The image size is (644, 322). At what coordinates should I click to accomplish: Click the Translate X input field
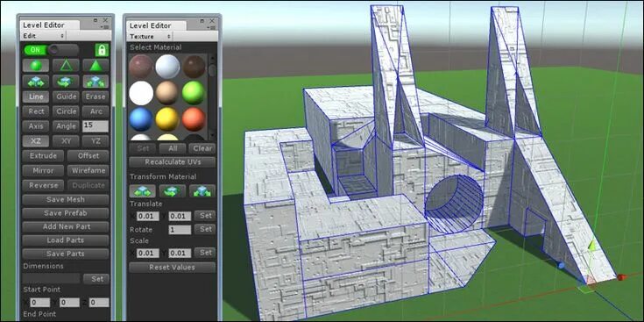148,217
